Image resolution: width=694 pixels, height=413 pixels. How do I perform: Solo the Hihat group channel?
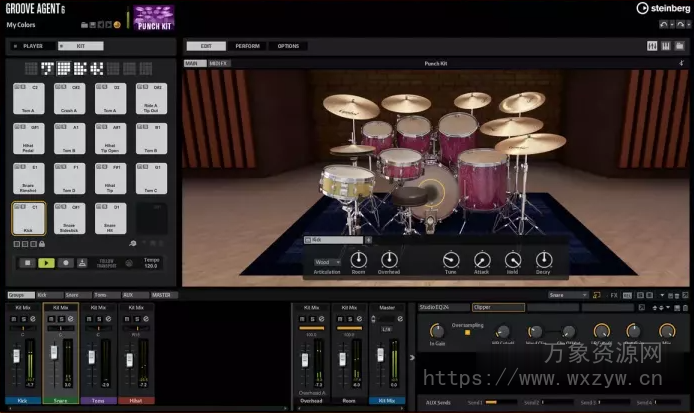[x=136, y=319]
